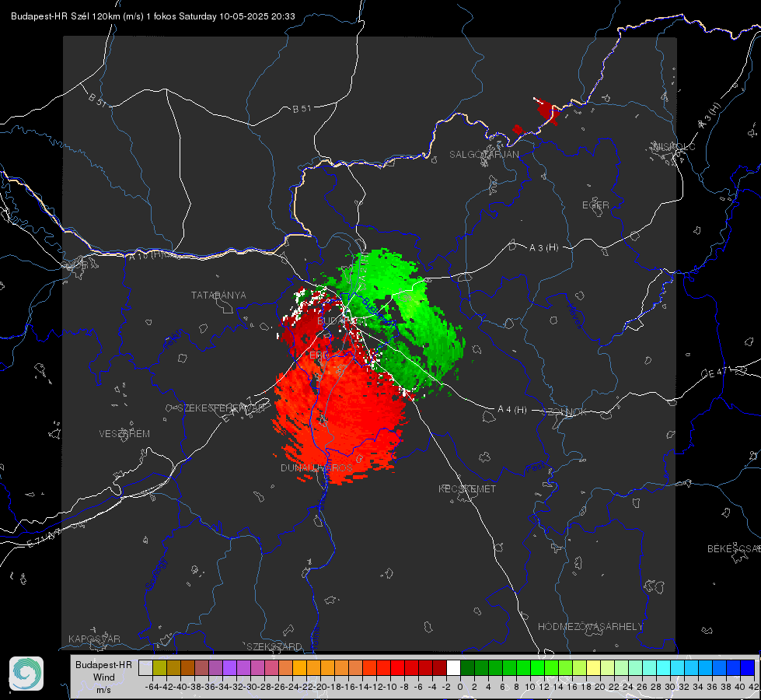Screen dimensions: 761x700
Task: Click the -64 legend value
Action: (152, 687)
